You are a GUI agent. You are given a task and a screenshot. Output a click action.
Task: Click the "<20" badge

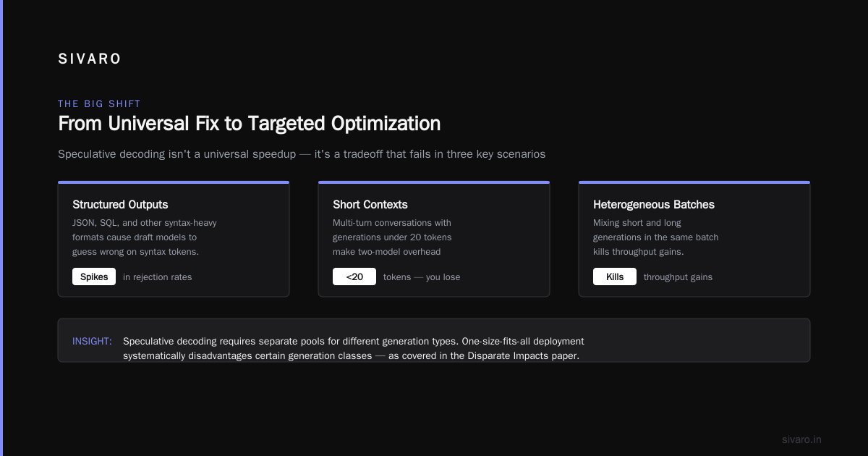[x=354, y=276]
